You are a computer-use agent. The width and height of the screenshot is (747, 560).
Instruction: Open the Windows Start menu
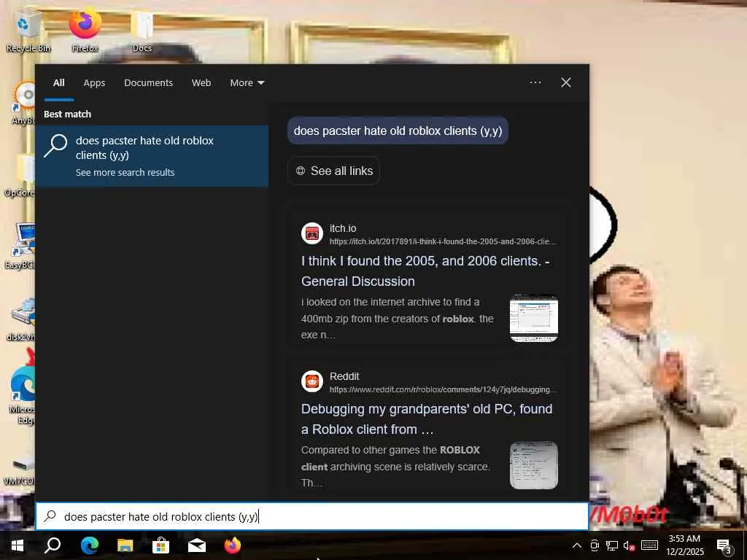[18, 545]
